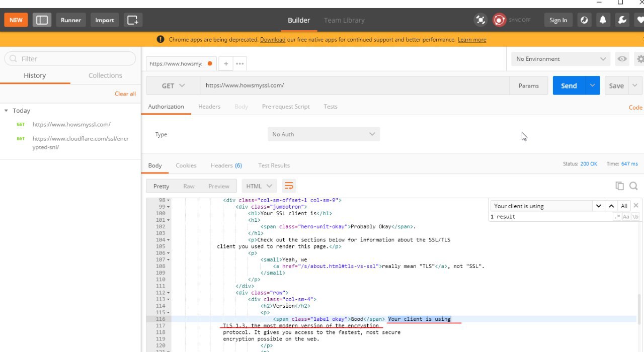644x352 pixels.
Task: Click the environment quick look eye icon
Action: click(x=622, y=59)
